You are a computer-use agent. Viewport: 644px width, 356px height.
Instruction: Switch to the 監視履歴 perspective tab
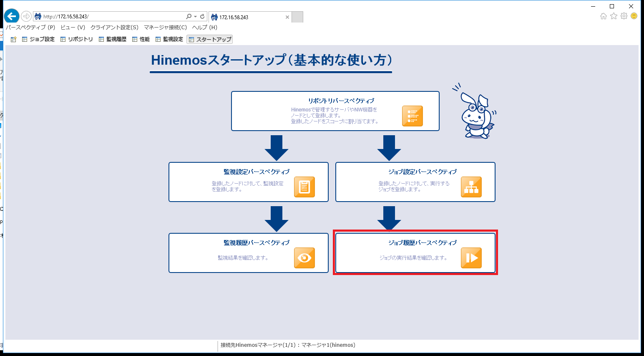(113, 39)
